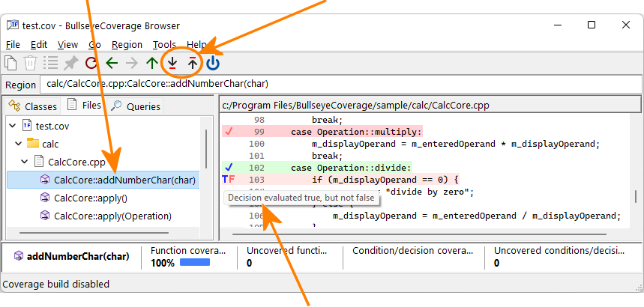This screenshot has height=307, width=644.
Task: Click function icon beside CalcCore::apply(Operation)
Action: point(45,216)
